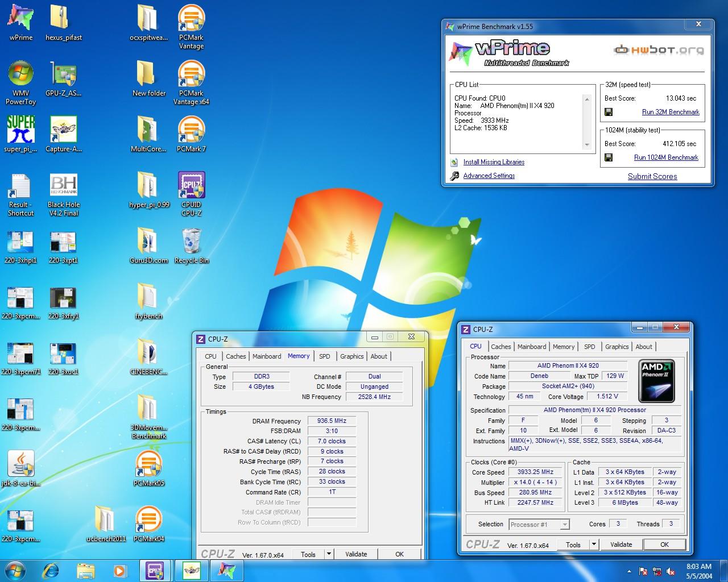Click Validate button in right CPU-Z window

pos(621,544)
